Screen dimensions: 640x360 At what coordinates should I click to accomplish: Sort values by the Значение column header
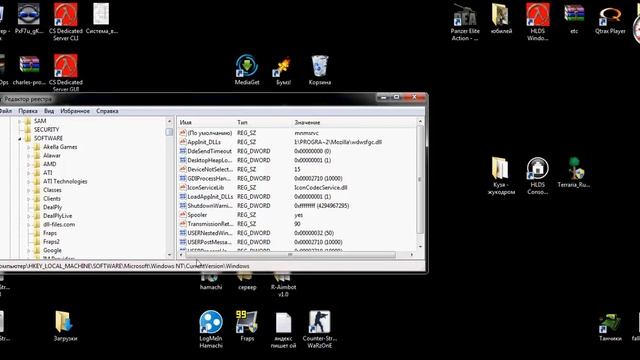(x=353, y=122)
